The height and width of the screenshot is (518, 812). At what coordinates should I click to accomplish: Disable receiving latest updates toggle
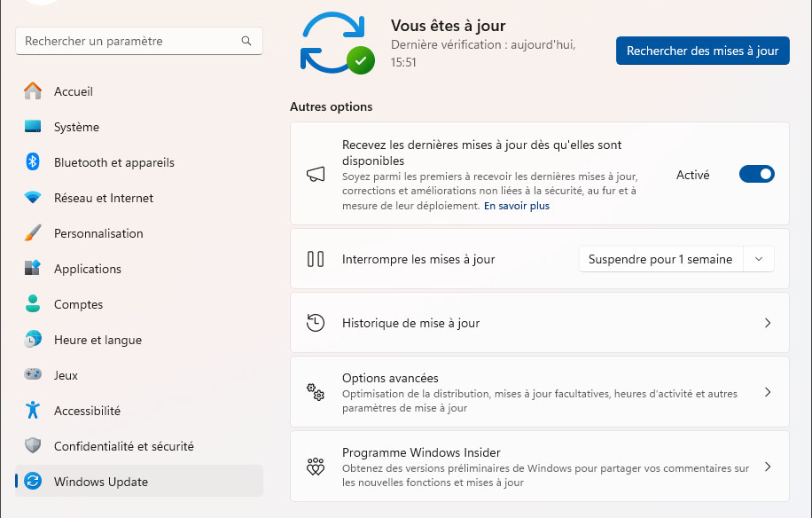[x=756, y=175]
